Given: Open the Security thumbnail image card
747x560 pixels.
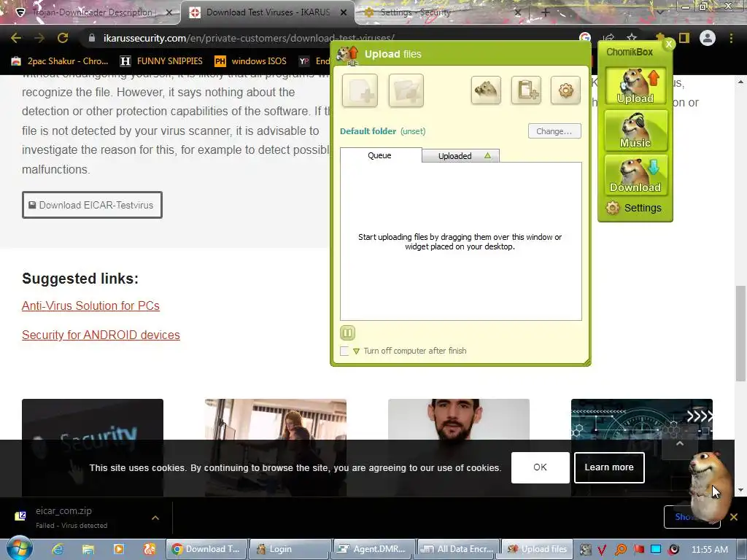Looking at the screenshot, I should tap(93, 448).
